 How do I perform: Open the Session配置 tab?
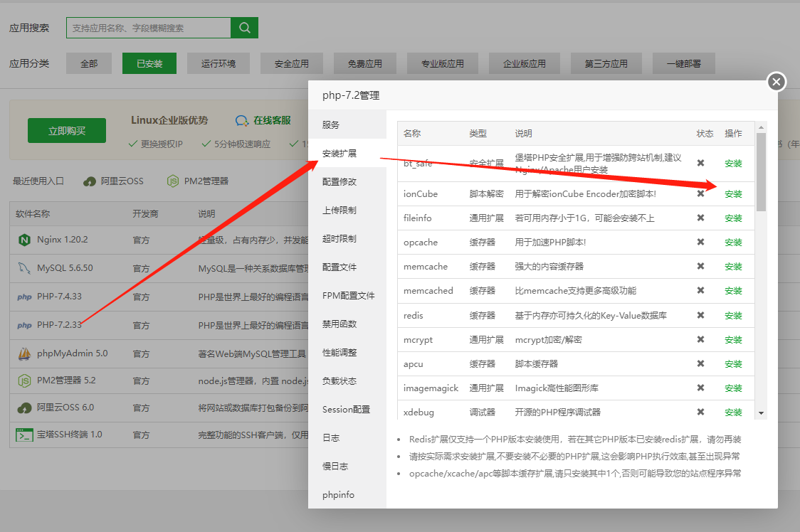(347, 410)
